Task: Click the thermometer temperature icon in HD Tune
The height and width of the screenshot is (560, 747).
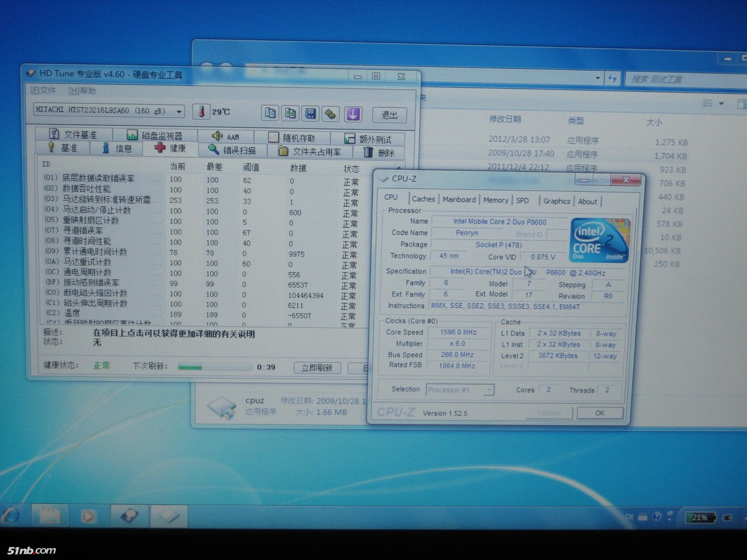Action: coord(201,111)
